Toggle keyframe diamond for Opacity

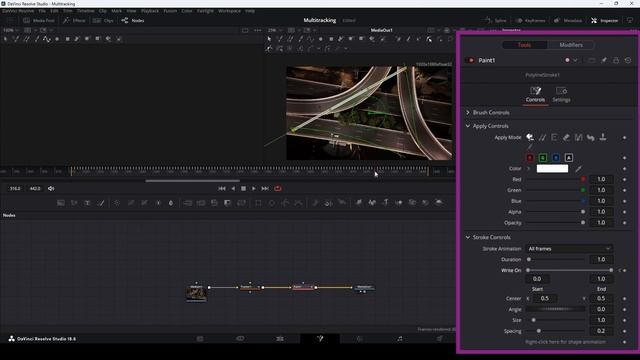tap(624, 223)
